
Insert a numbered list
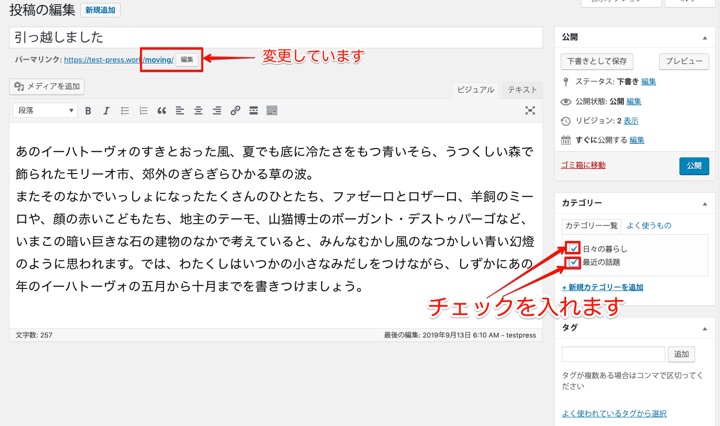(x=143, y=111)
